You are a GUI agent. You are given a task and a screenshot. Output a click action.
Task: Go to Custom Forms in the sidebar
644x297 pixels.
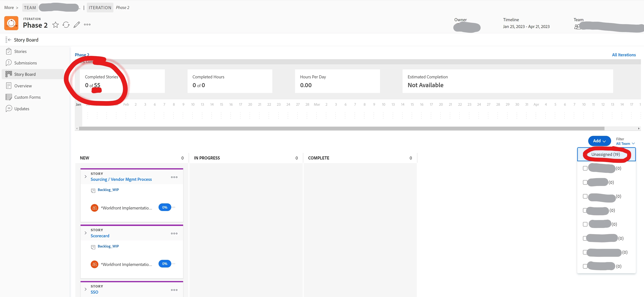27,97
